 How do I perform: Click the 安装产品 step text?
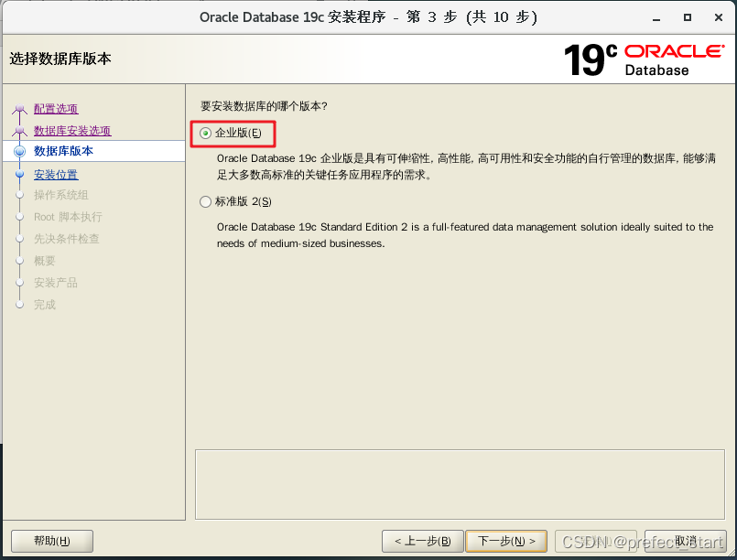click(56, 283)
